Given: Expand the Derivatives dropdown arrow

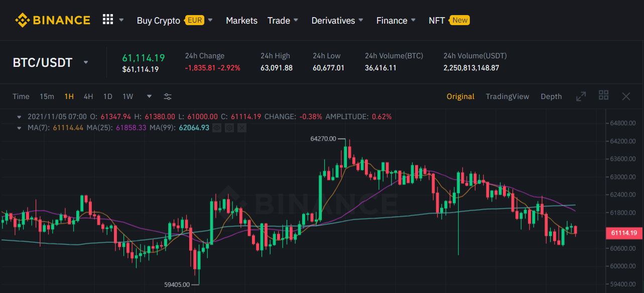Looking at the screenshot, I should click(361, 21).
